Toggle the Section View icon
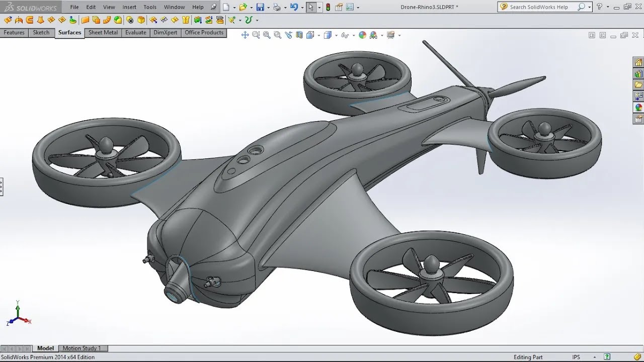This screenshot has height=362, width=644. click(x=299, y=35)
